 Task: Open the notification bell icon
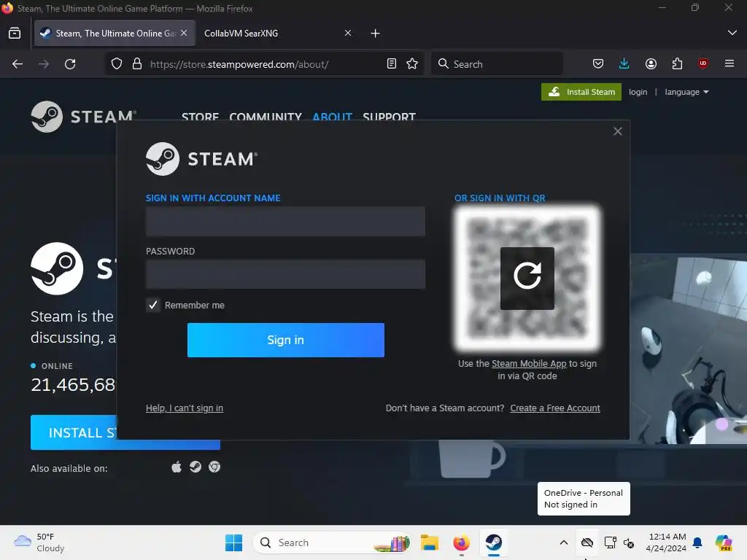pyautogui.click(x=697, y=542)
